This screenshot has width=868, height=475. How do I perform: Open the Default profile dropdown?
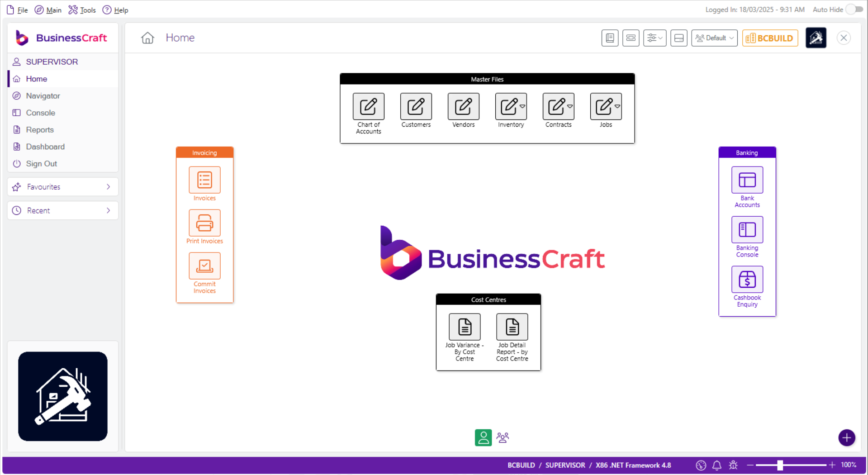714,38
